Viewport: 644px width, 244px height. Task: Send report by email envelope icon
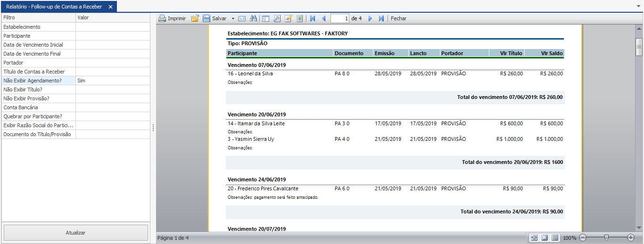(242, 19)
